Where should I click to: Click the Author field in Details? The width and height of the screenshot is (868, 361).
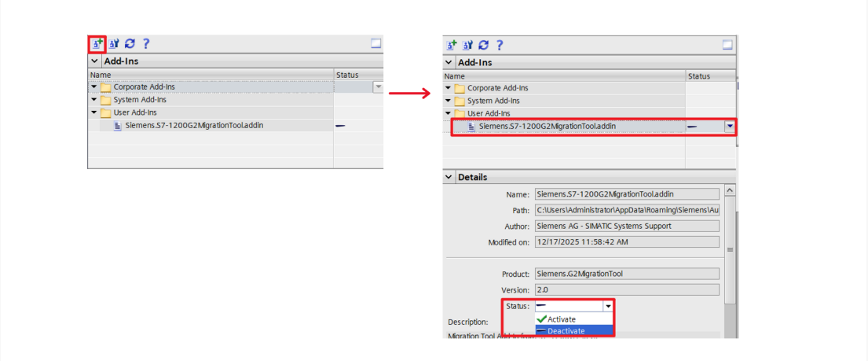[627, 226]
